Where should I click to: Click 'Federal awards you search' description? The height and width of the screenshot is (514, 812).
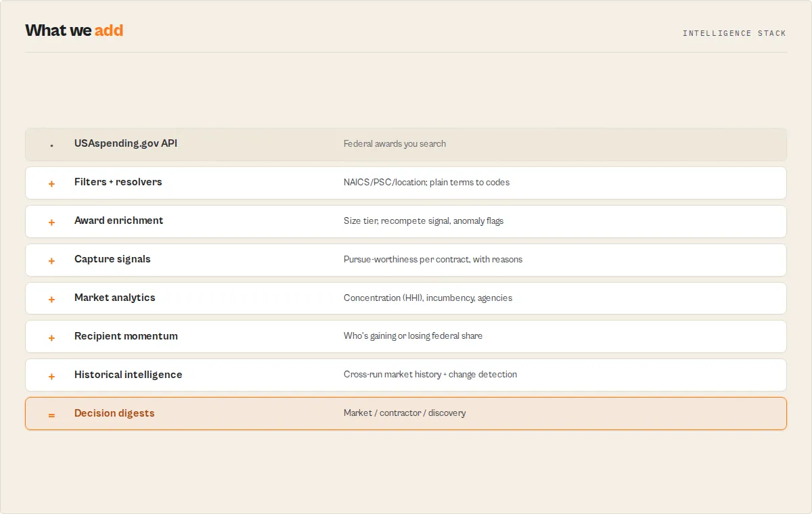[394, 143]
